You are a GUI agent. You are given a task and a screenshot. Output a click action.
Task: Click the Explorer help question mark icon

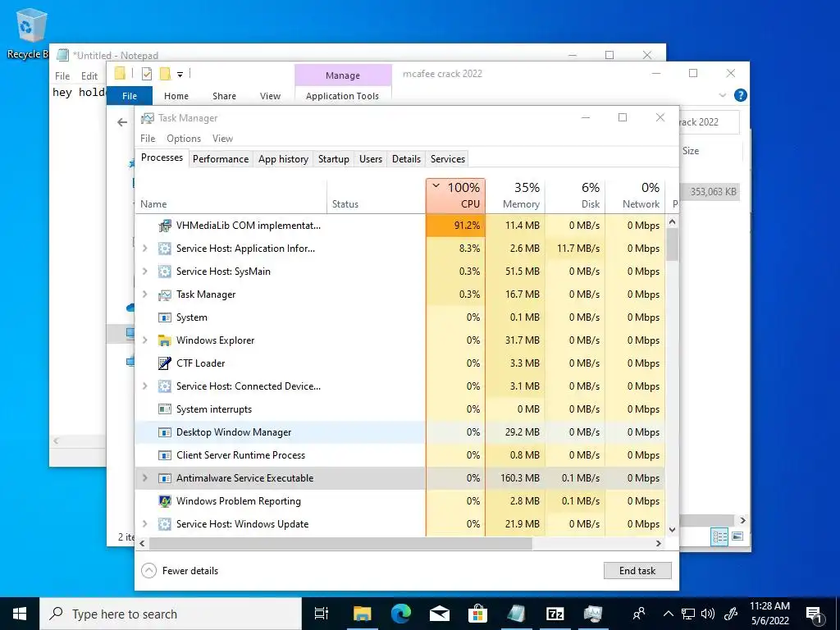pyautogui.click(x=741, y=95)
